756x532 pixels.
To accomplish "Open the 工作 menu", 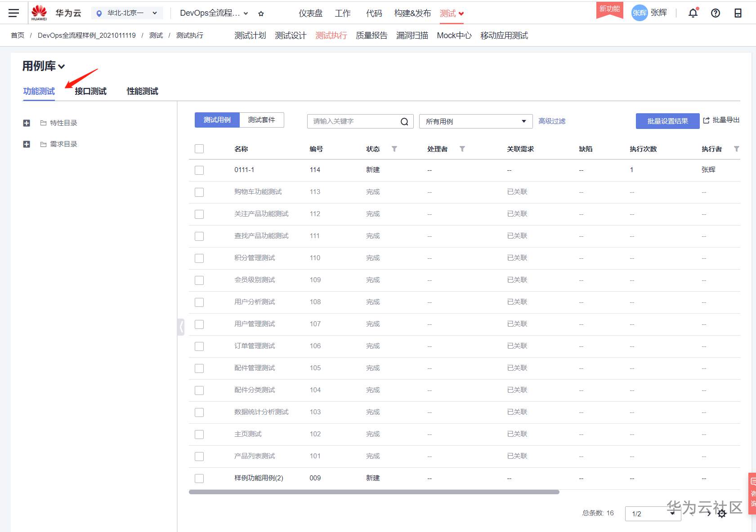I will click(343, 13).
